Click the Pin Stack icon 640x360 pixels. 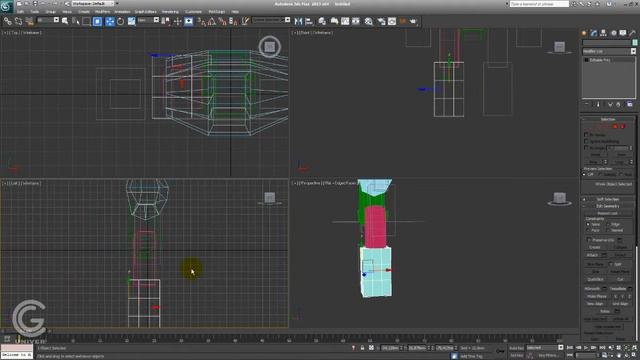(x=587, y=104)
